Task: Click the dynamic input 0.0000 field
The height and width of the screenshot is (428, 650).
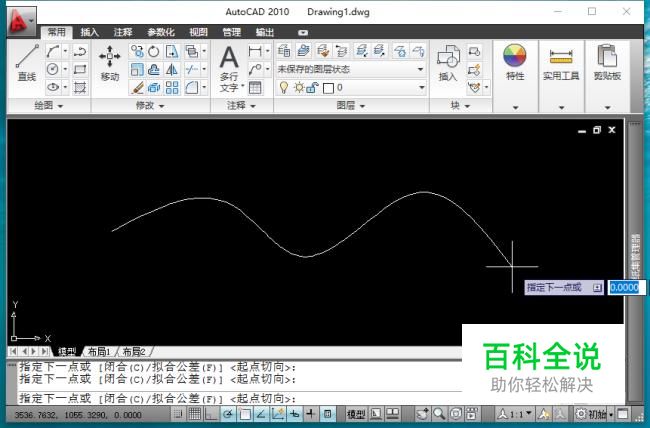Action: [x=625, y=287]
